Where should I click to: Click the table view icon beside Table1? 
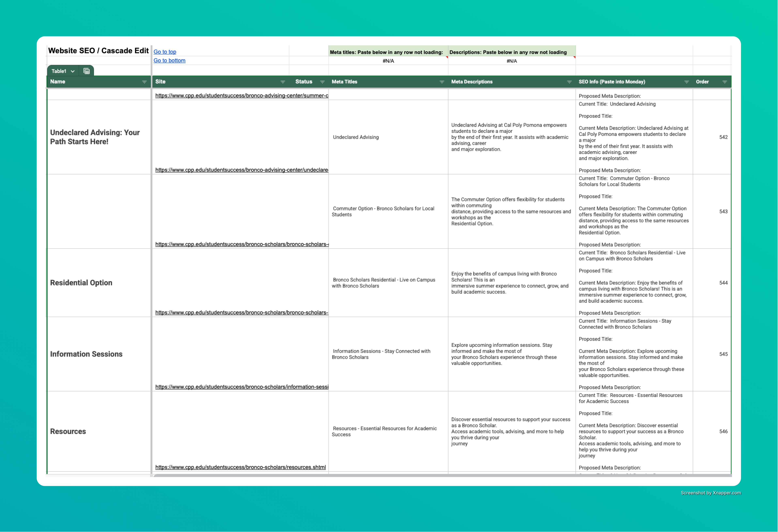(86, 71)
